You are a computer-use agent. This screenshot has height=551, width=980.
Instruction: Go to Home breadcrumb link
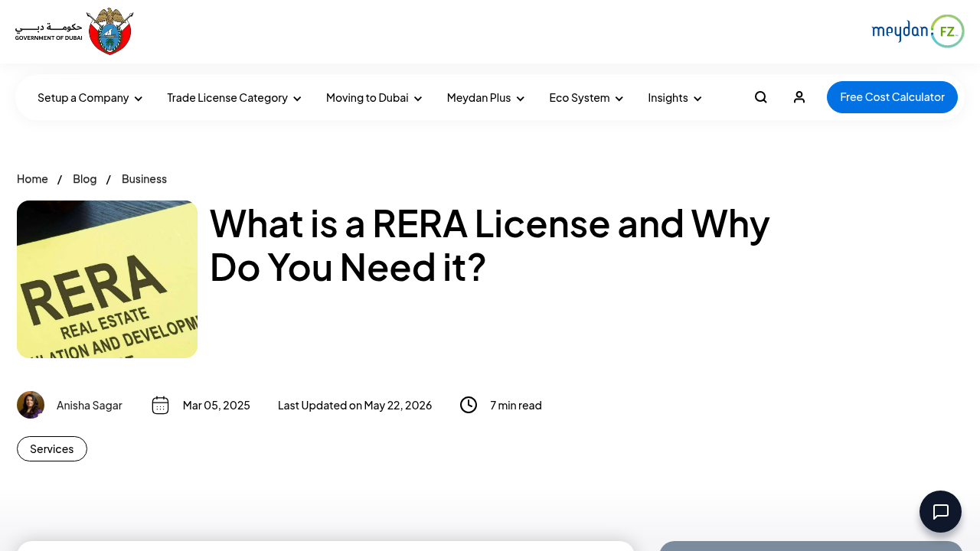[32, 179]
